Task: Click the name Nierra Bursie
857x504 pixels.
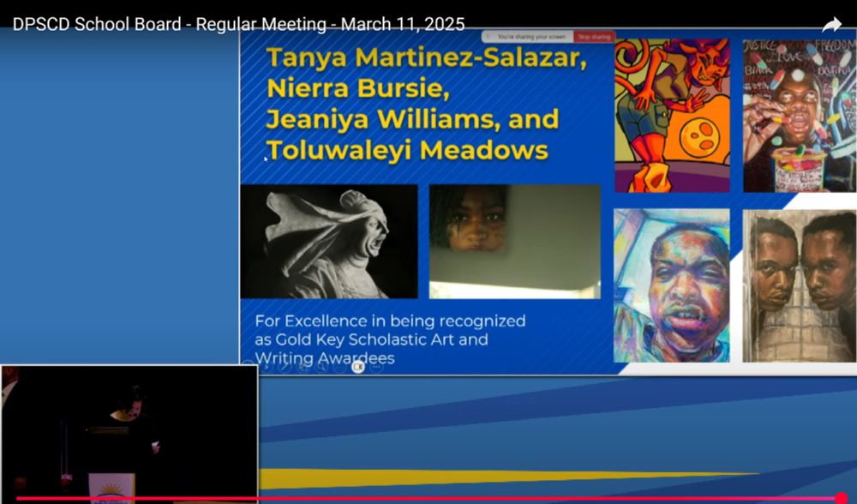Action: [358, 88]
